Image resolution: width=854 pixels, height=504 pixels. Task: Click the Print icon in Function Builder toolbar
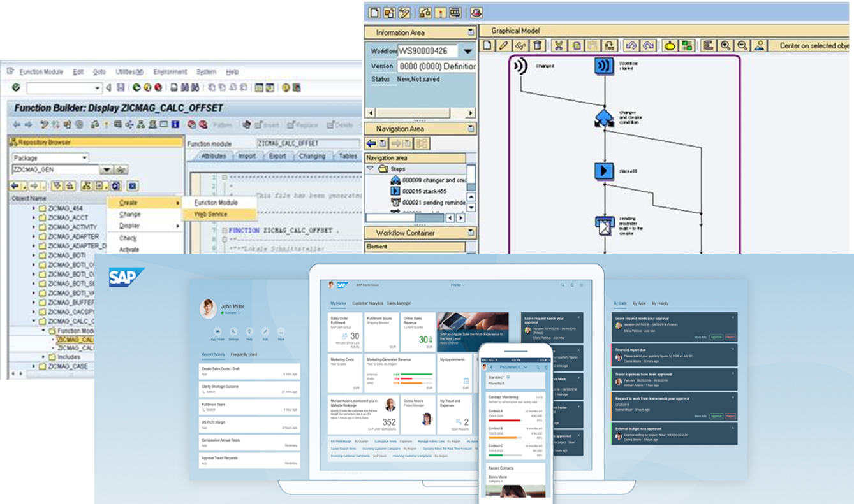coord(175,88)
